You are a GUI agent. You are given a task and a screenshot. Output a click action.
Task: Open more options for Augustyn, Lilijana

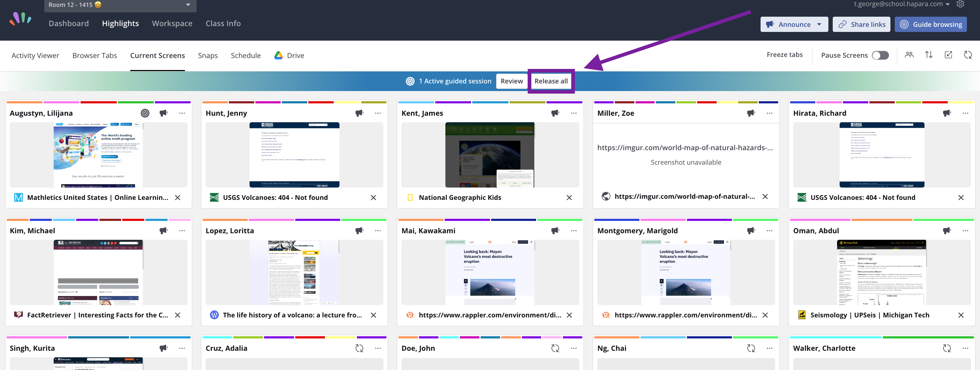click(x=182, y=113)
